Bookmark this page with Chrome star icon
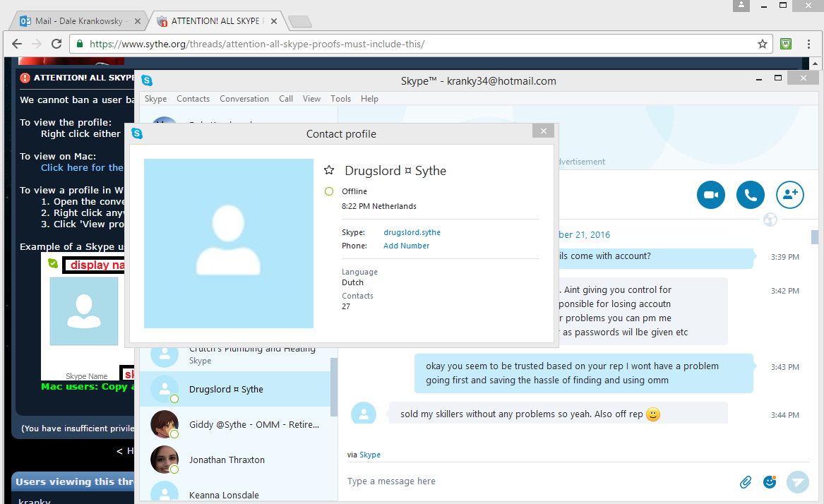 click(x=763, y=44)
